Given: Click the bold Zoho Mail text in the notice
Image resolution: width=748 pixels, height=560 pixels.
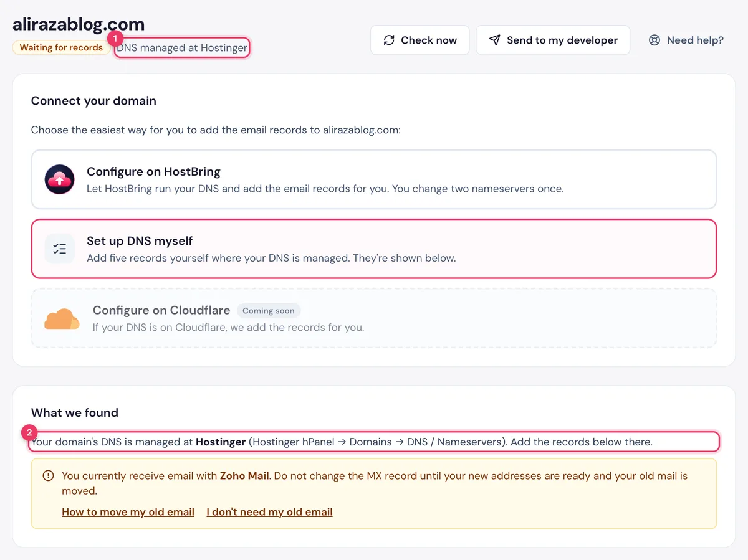Looking at the screenshot, I should coord(244,476).
